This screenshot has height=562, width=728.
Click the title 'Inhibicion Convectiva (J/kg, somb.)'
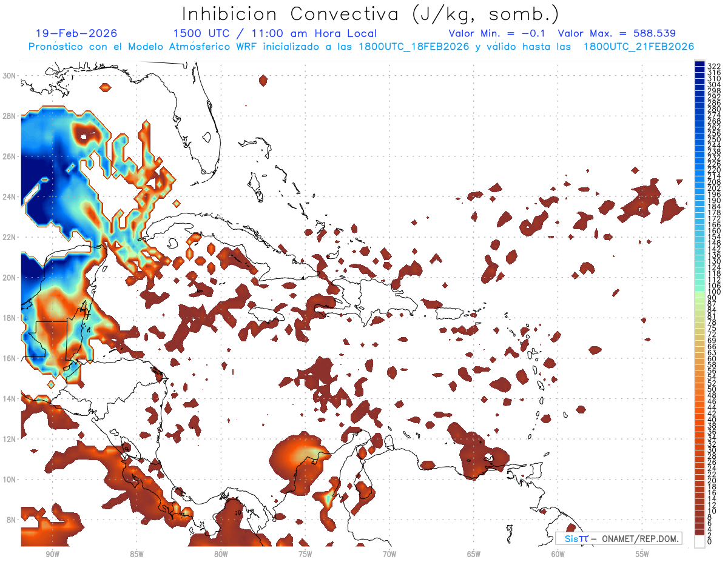371,15
